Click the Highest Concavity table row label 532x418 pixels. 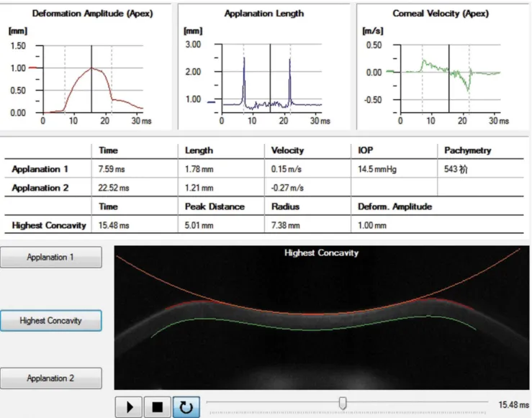click(x=49, y=225)
